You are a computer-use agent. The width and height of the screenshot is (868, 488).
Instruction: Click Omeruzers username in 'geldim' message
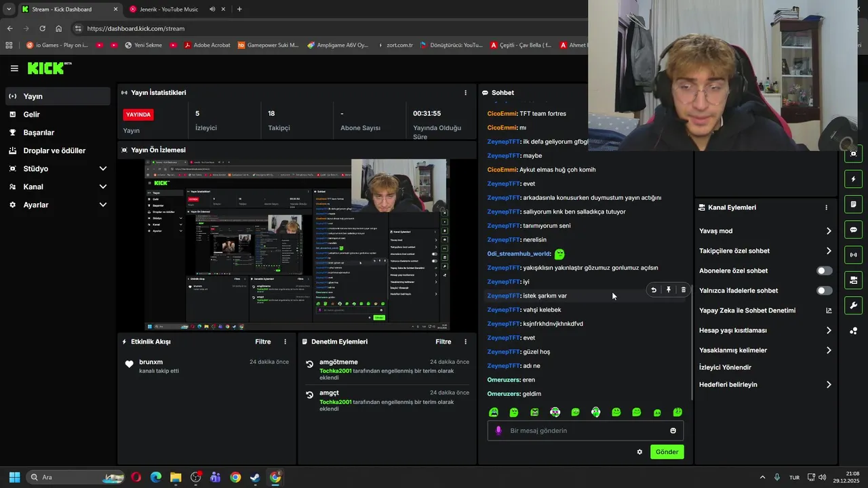coord(504,394)
